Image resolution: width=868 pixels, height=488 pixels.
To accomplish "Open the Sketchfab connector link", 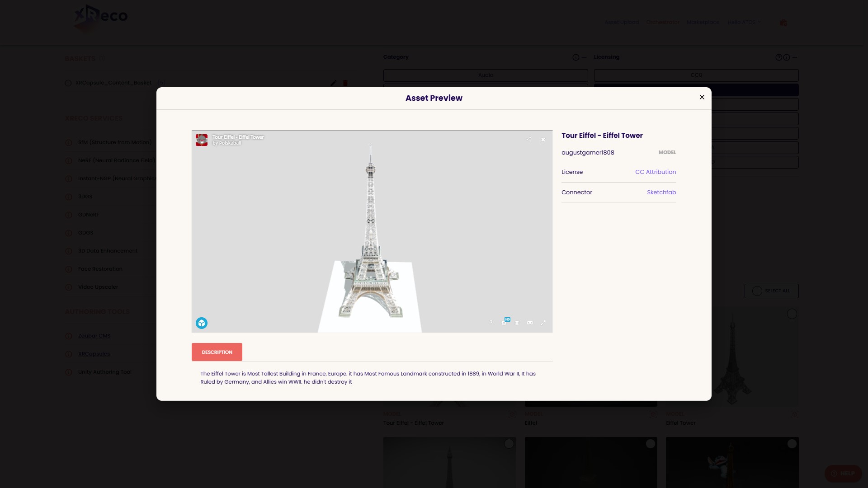I will click(661, 192).
